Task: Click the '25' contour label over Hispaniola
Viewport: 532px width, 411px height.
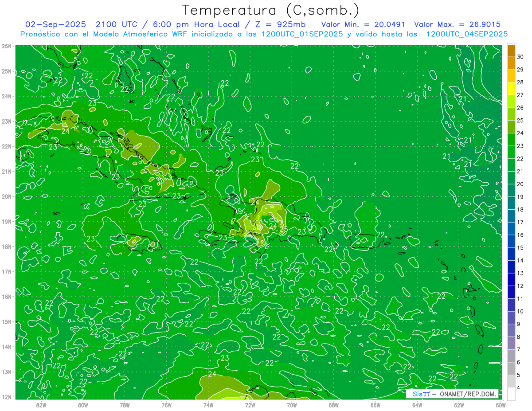Action: click(284, 229)
